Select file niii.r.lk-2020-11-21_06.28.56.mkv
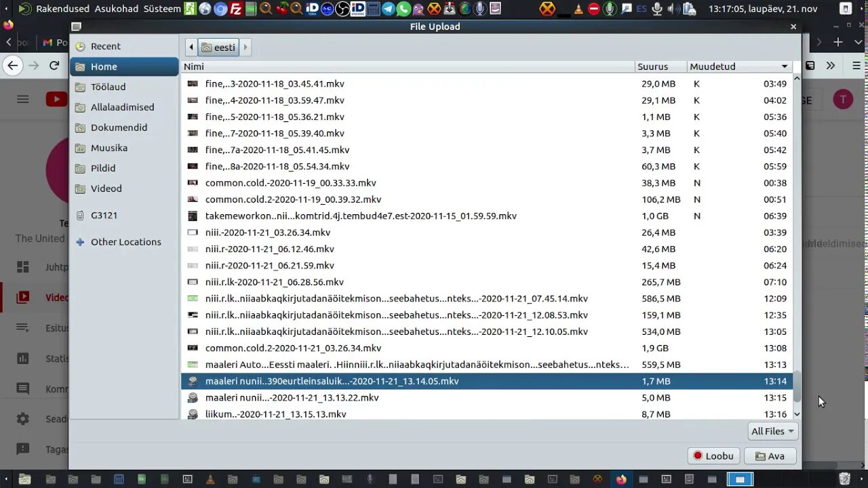The image size is (868, 488). point(486,282)
